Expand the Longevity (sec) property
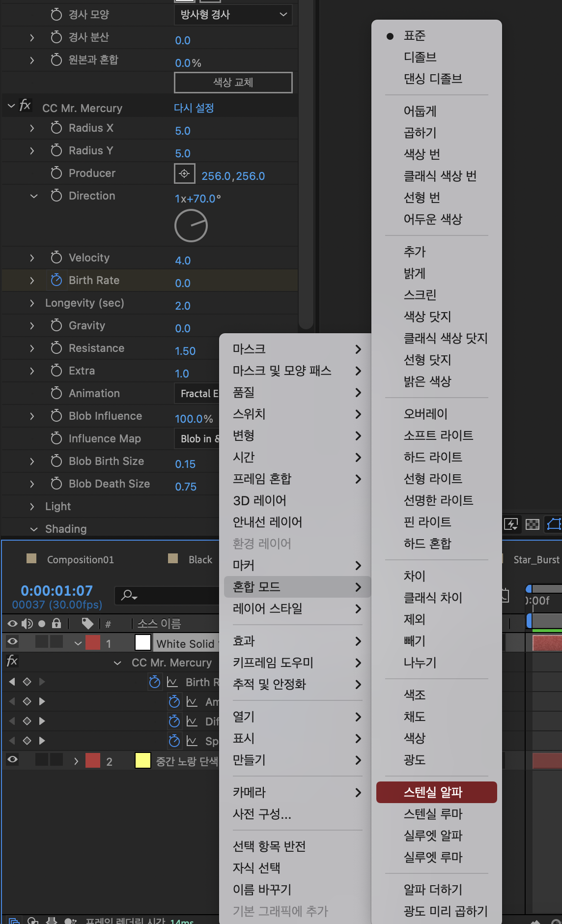Viewport: 562px width, 924px height. [32, 303]
